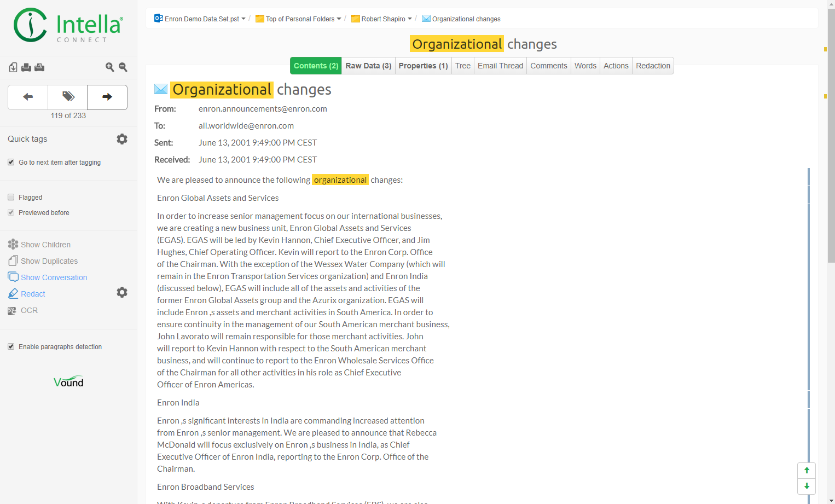
Task: Open tagging with the tags icon
Action: [x=68, y=97]
